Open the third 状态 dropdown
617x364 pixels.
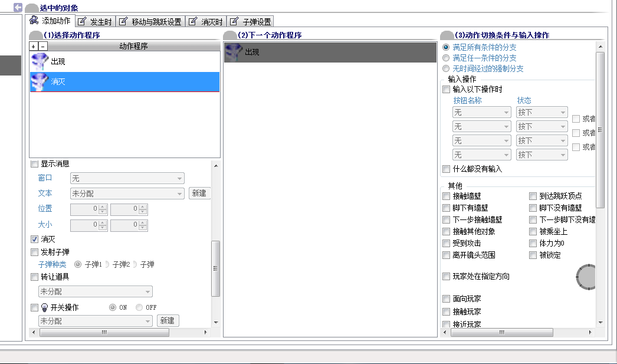542,141
